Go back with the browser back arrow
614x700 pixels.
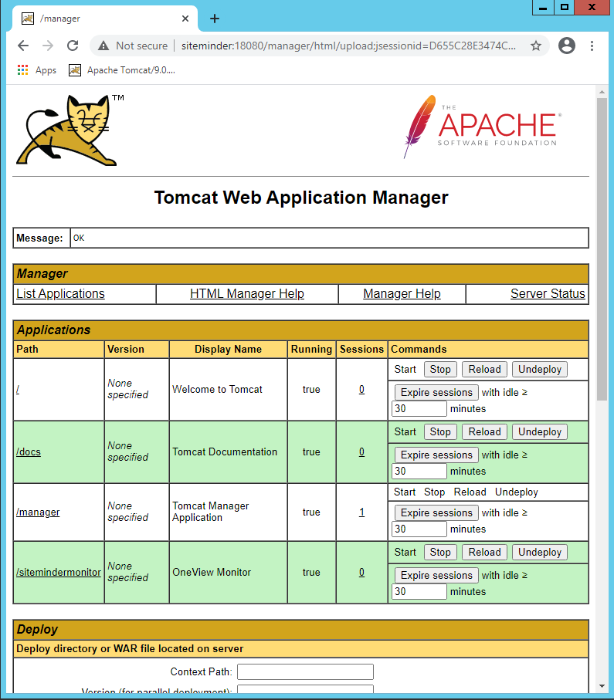pyautogui.click(x=23, y=46)
